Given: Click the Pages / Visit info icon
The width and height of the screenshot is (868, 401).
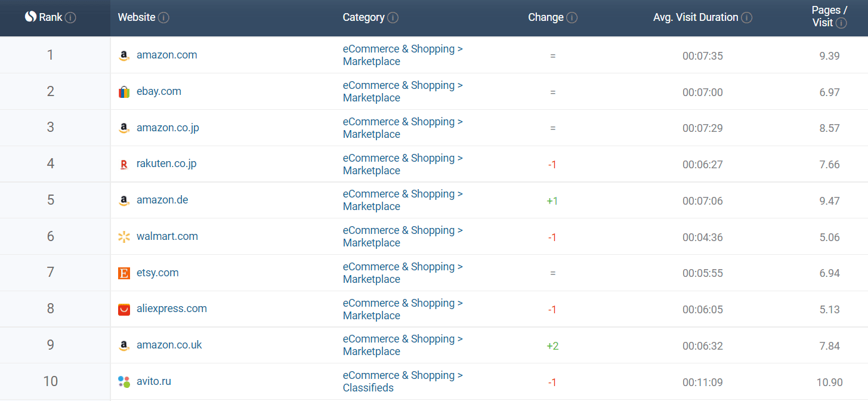Looking at the screenshot, I should pyautogui.click(x=841, y=23).
